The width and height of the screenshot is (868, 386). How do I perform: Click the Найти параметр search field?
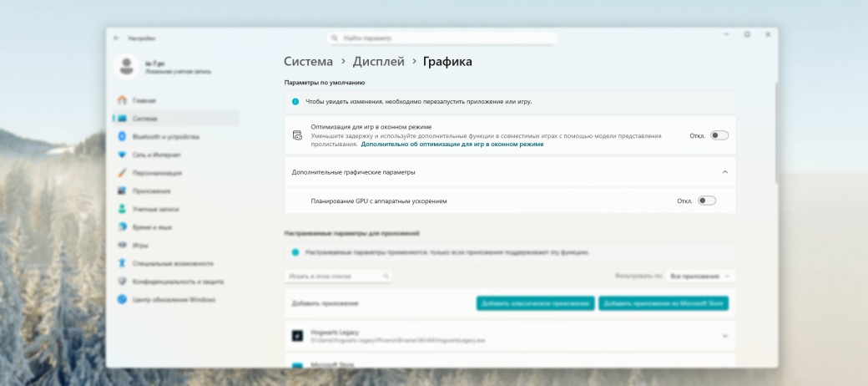pyautogui.click(x=442, y=38)
